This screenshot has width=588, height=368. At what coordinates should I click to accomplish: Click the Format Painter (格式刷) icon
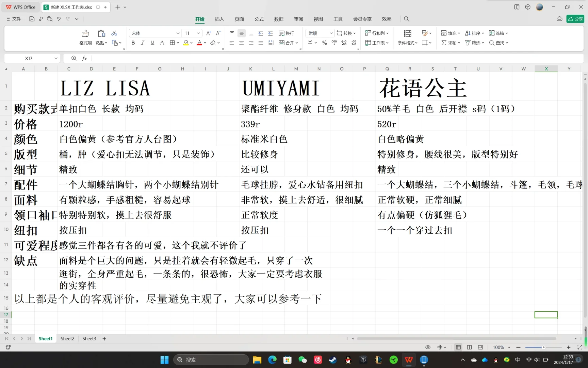[x=85, y=33]
